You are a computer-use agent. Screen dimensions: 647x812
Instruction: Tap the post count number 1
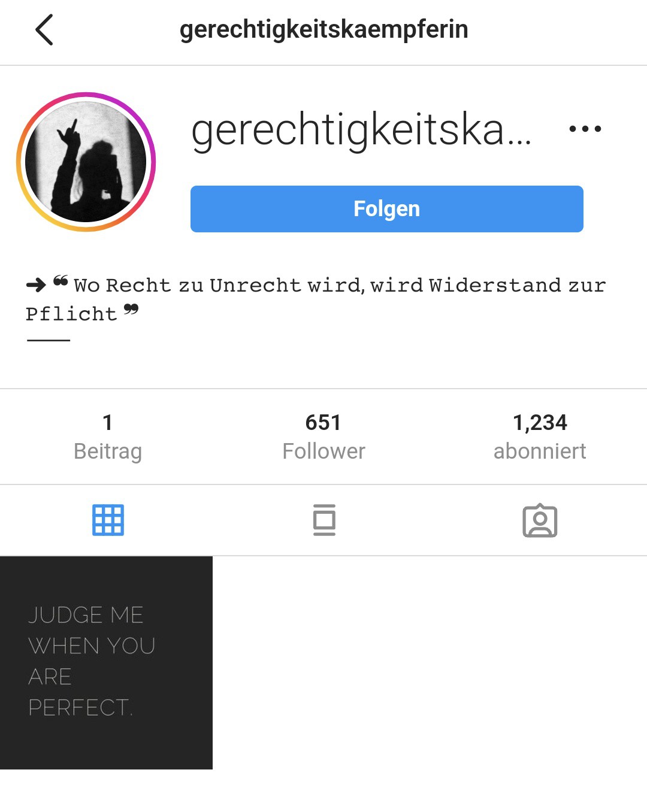click(108, 423)
